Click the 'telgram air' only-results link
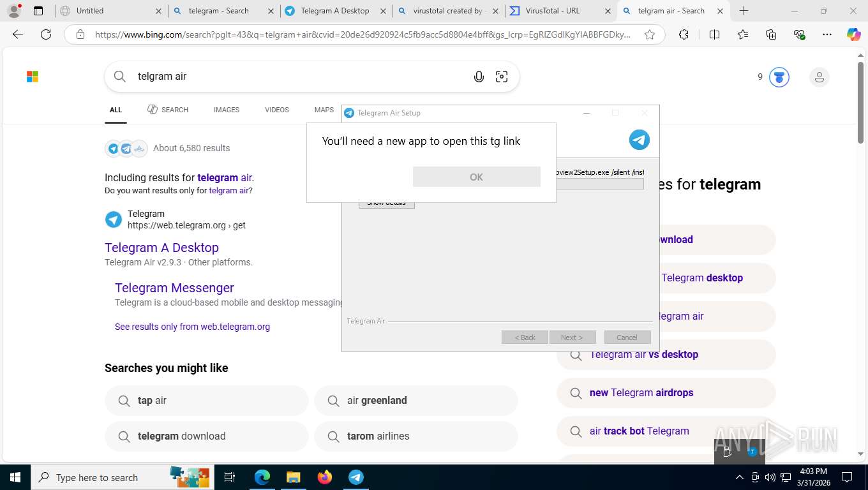868x490 pixels. [228, 191]
